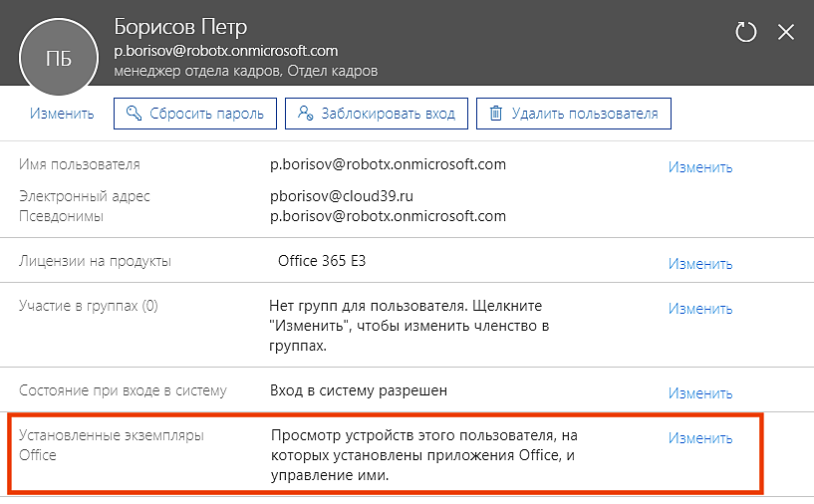
Task: Close the user details panel
Action: [x=786, y=32]
